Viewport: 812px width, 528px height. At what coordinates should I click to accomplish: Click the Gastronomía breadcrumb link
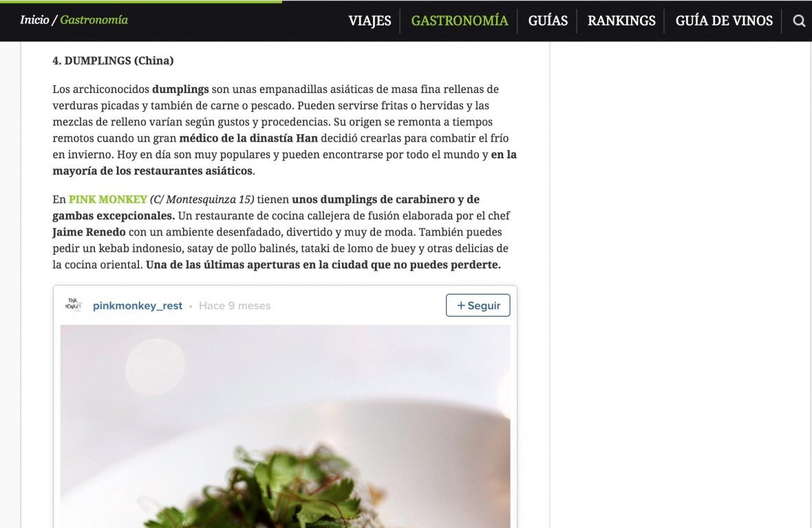94,20
